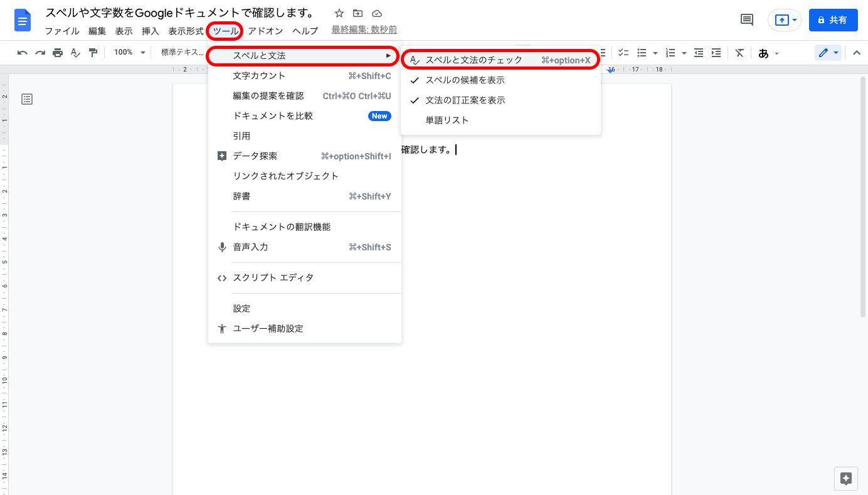Screen dimensions: 868x495
Task: Toggle スペルの候補を表示 checkmark
Action: 415,80
